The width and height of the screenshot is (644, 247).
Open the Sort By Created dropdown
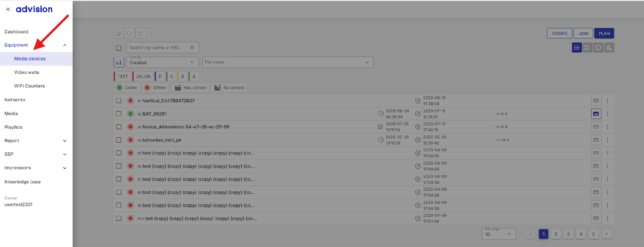pos(162,62)
